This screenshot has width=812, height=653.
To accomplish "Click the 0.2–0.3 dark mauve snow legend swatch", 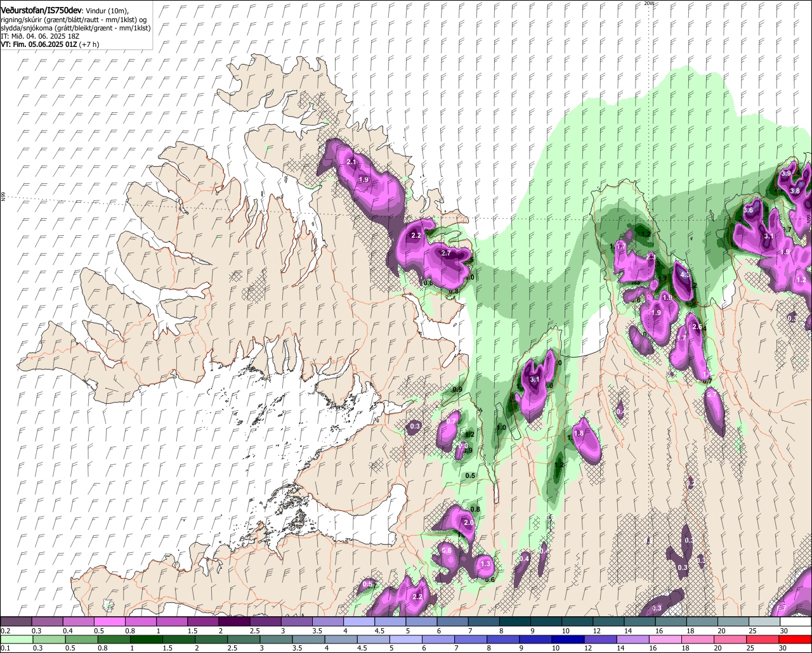I will [x=16, y=622].
